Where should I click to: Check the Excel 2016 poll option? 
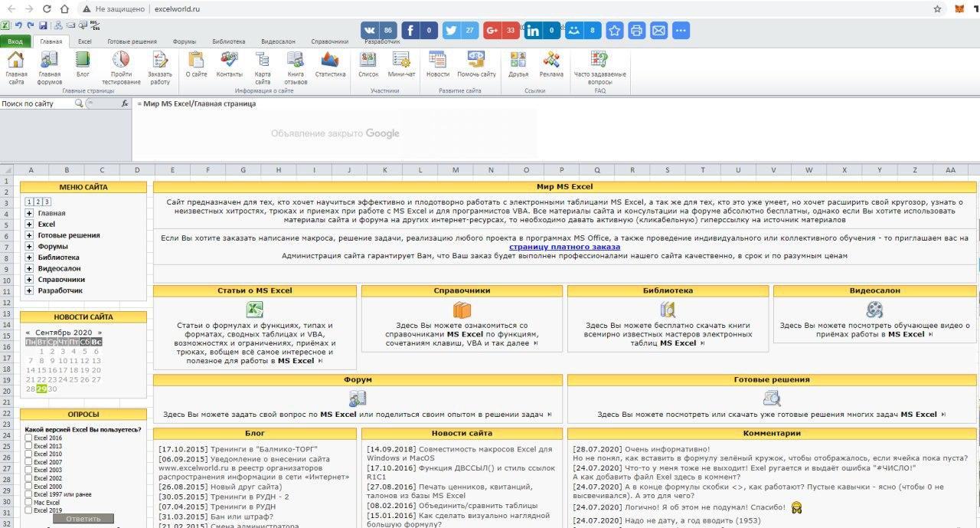pyautogui.click(x=29, y=438)
